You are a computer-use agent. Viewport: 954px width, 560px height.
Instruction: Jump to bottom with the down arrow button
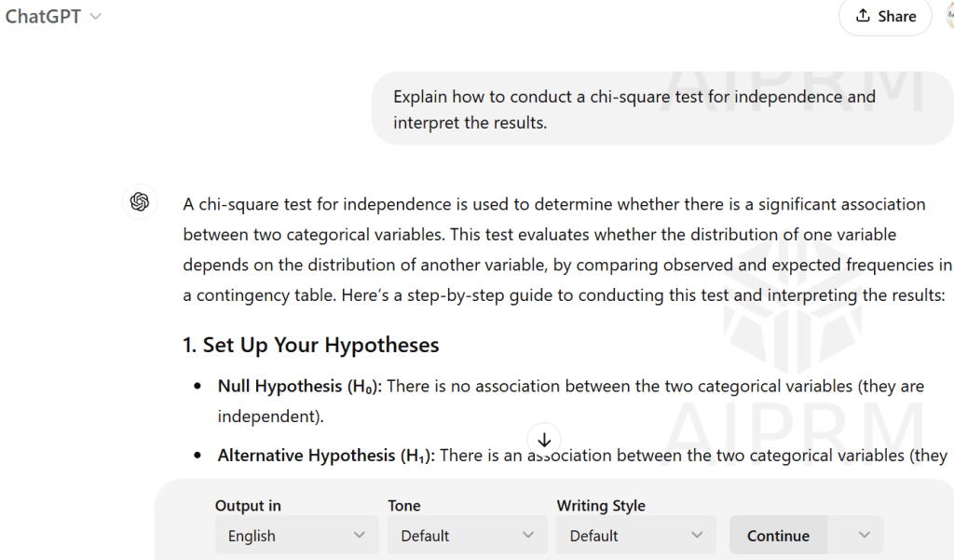tap(544, 439)
